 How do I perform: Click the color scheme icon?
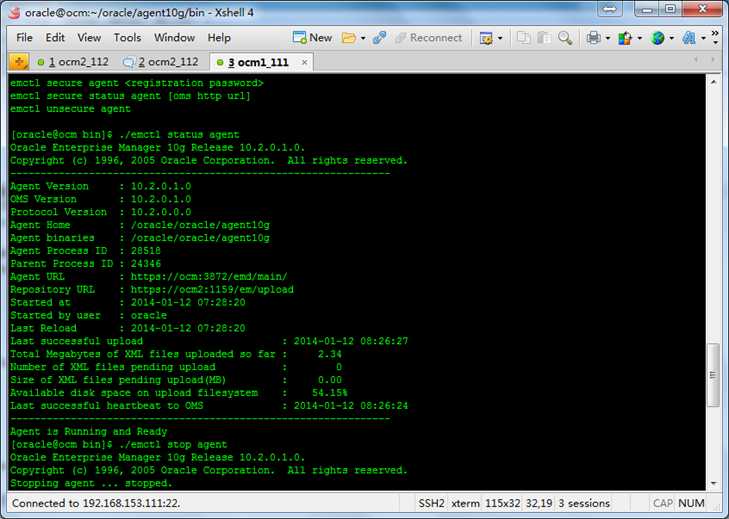tap(625, 38)
